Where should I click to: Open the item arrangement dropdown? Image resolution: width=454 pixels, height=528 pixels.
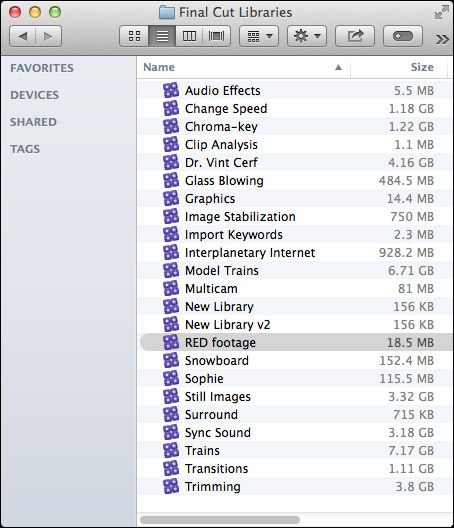[259, 36]
